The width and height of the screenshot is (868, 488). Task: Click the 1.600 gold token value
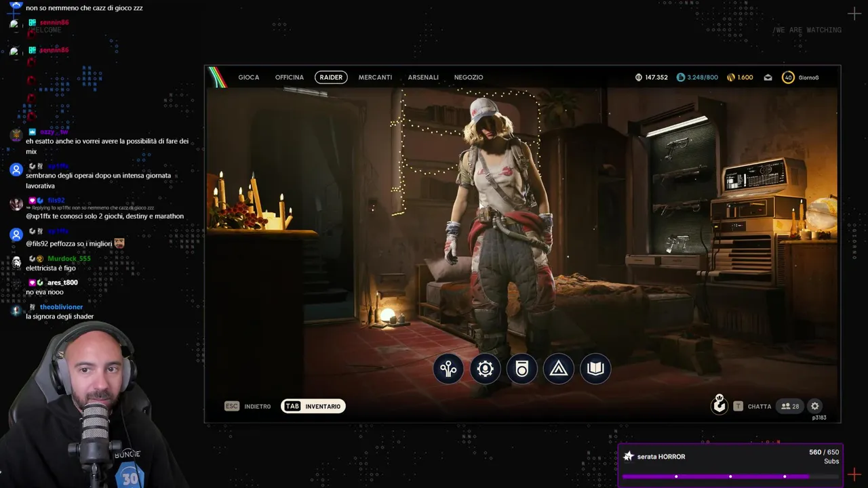point(745,77)
